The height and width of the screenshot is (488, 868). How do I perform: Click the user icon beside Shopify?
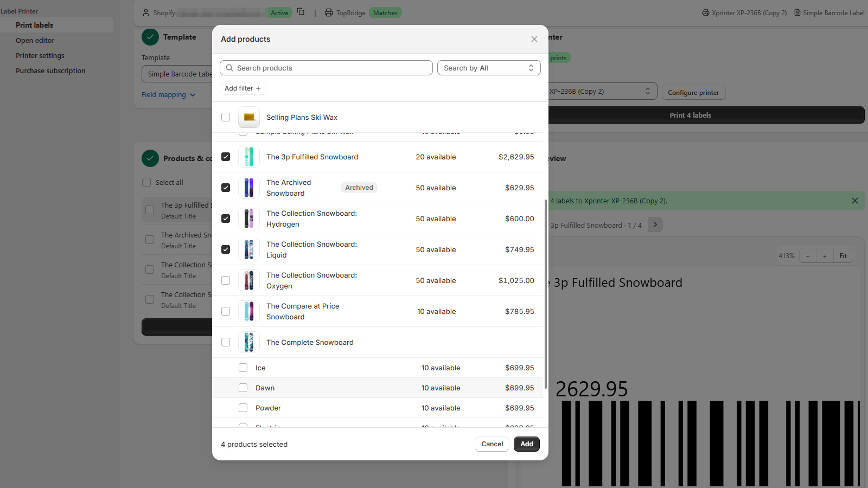point(146,12)
